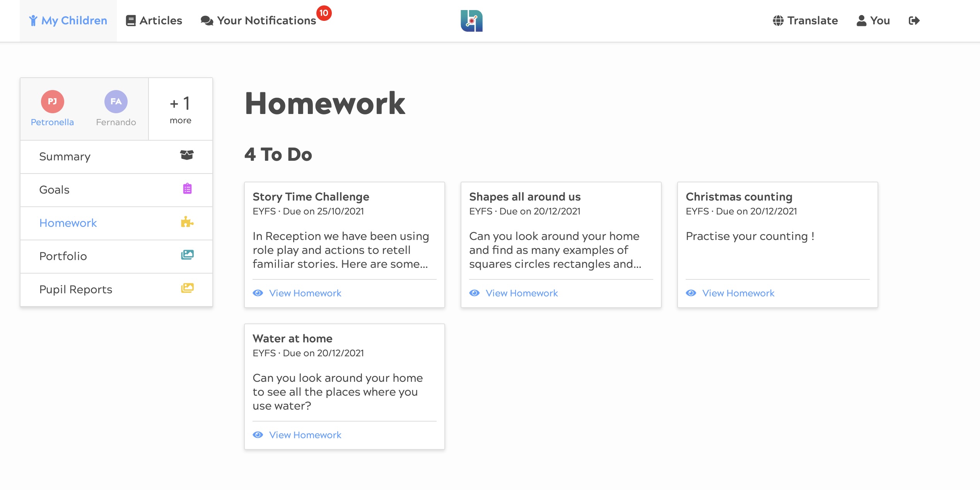Click the logout arrow icon
Screen dimensions: 980x490
click(914, 20)
